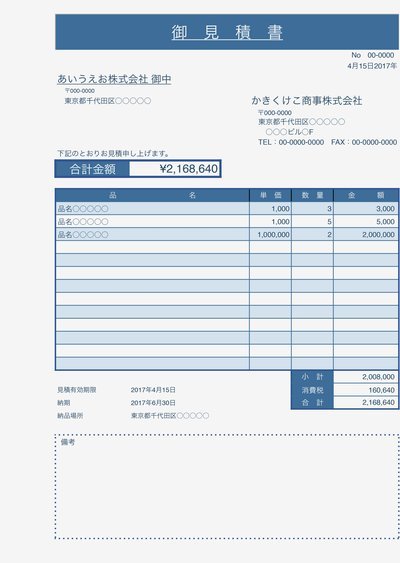Image resolution: width=400 pixels, height=563 pixels.
Task: Click the '合計' label below 消費税
Action: tap(312, 403)
